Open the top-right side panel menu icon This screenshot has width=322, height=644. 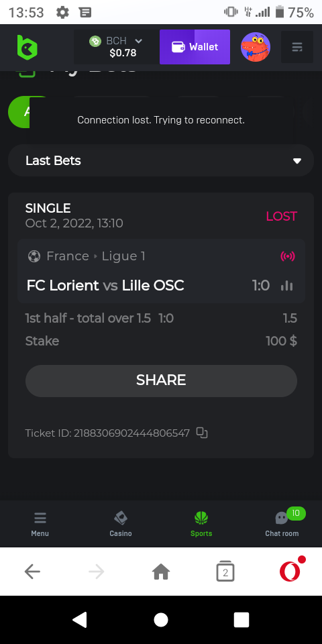(297, 47)
